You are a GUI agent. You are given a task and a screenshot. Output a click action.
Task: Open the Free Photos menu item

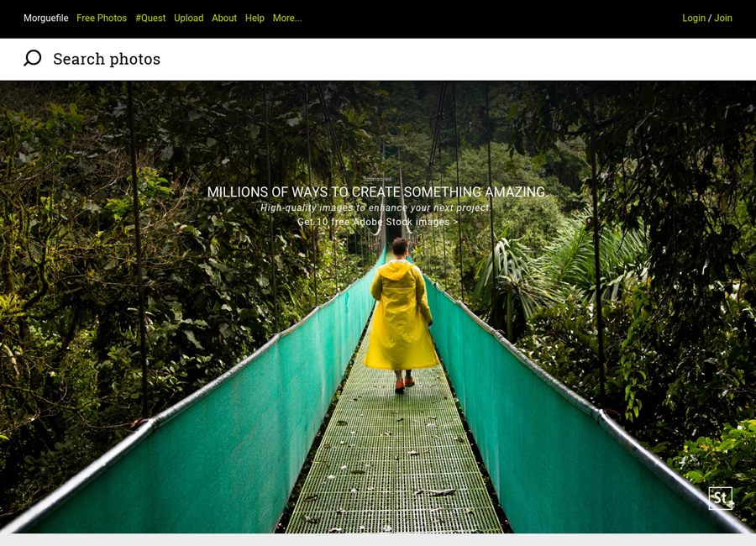[102, 18]
